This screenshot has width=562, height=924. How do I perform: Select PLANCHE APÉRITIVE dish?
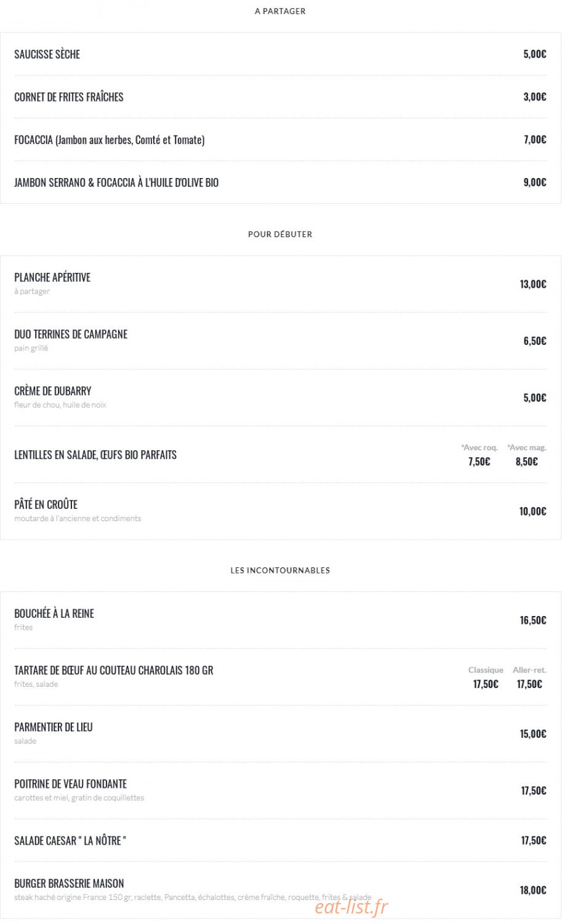(x=52, y=277)
